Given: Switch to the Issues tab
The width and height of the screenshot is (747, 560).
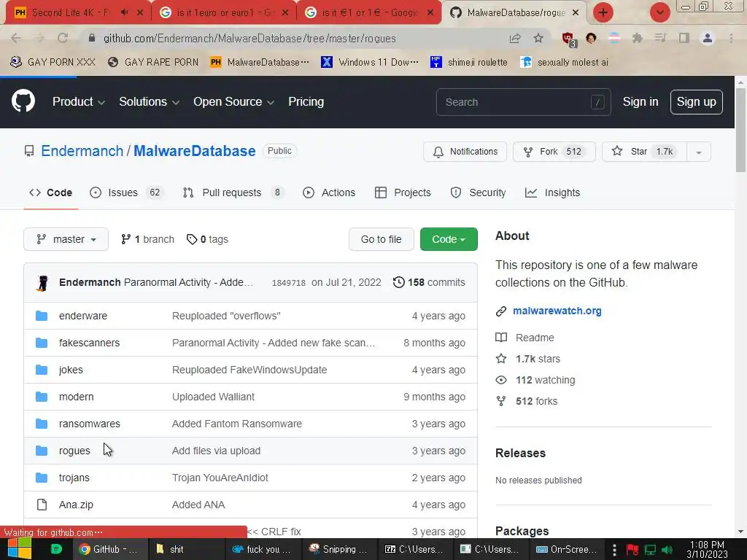Looking at the screenshot, I should (127, 192).
